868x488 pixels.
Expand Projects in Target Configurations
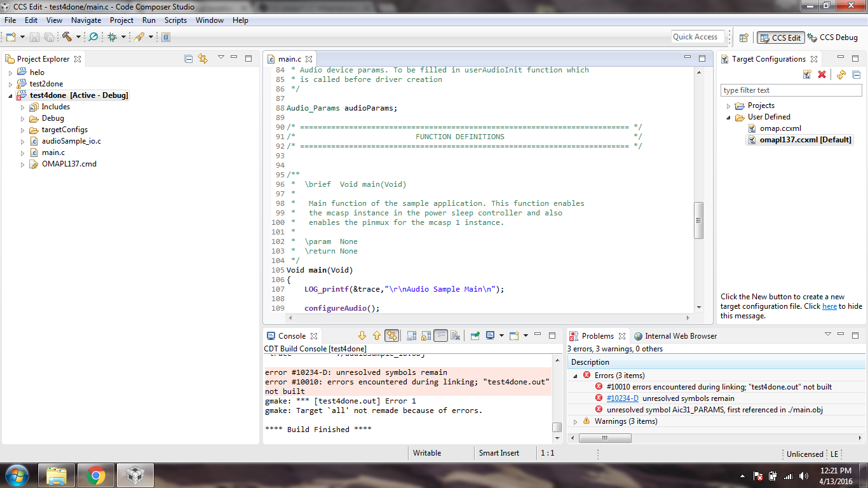coord(729,105)
